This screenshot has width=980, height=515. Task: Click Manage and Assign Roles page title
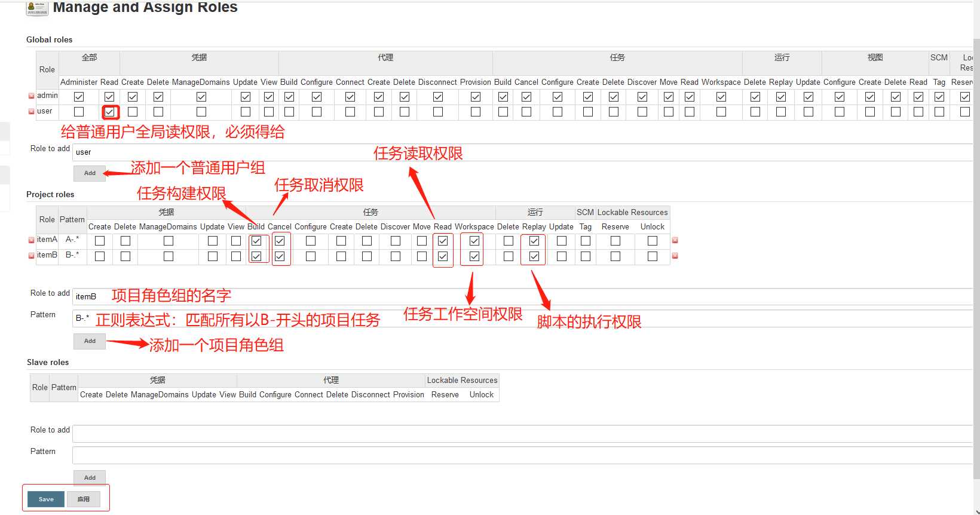point(145,7)
